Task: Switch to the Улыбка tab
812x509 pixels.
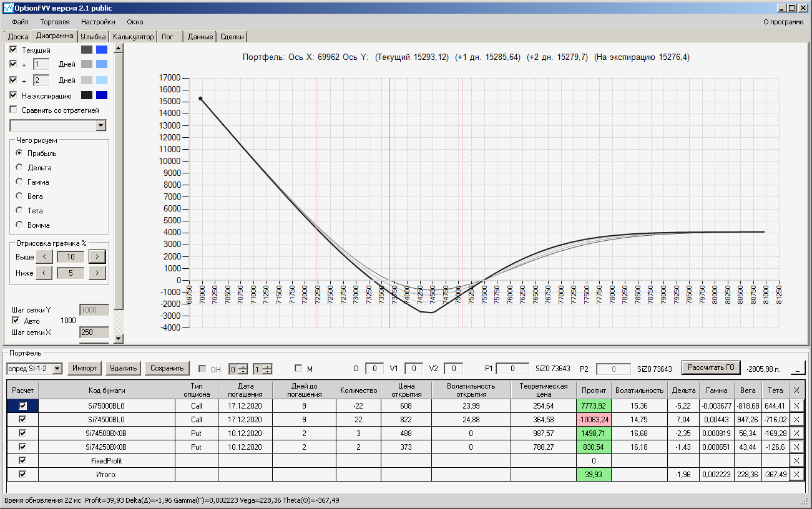Action: 94,37
